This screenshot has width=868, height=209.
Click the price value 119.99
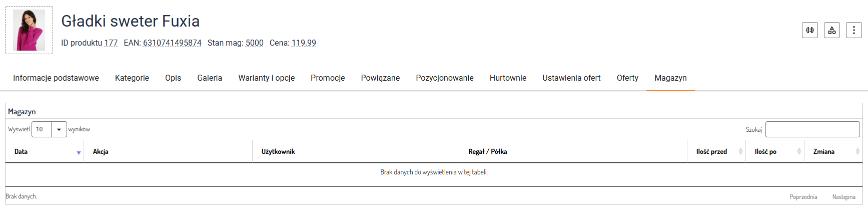304,43
